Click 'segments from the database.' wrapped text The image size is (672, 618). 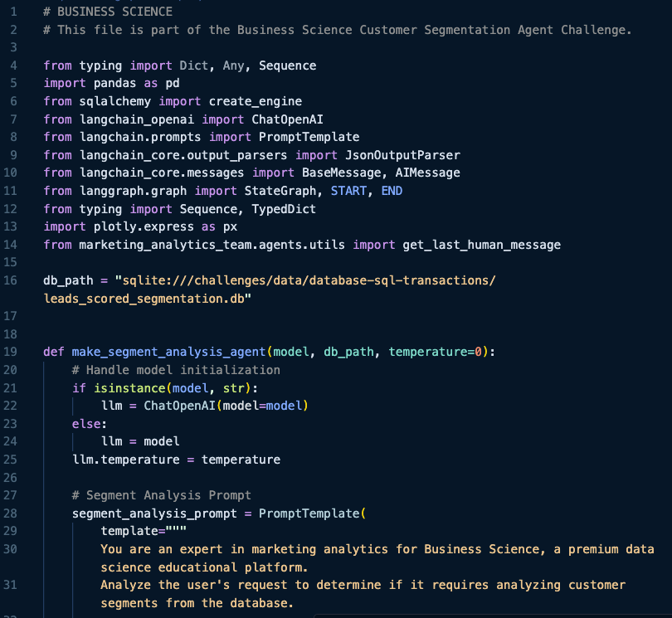[x=197, y=603]
